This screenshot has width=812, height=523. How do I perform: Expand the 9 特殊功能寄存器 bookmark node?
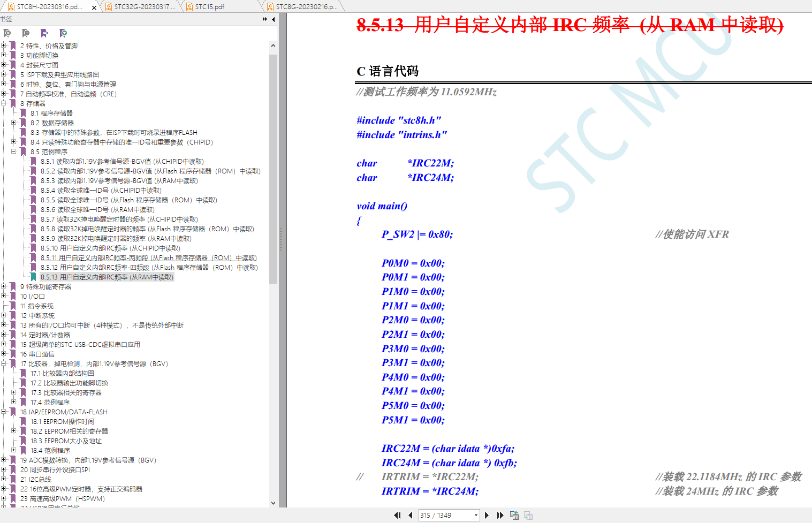pos(4,286)
